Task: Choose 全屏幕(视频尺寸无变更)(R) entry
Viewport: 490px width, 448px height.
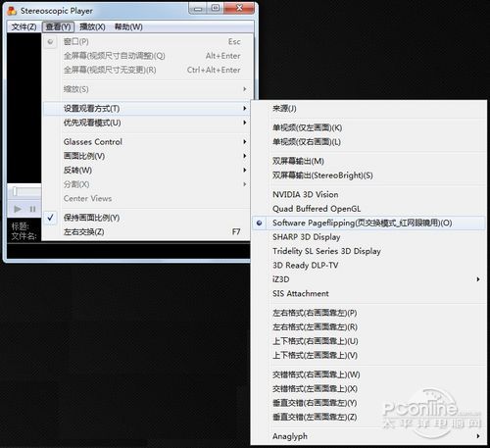Action: tap(148, 70)
